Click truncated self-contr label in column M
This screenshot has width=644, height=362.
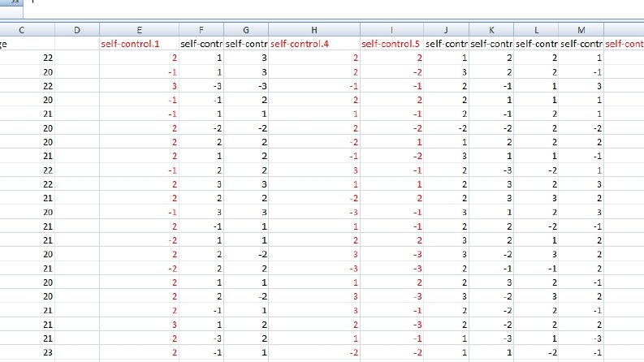click(581, 44)
